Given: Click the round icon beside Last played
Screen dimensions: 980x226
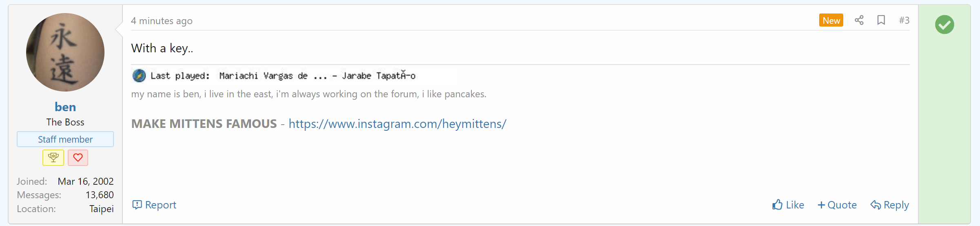Looking at the screenshot, I should coord(139,76).
